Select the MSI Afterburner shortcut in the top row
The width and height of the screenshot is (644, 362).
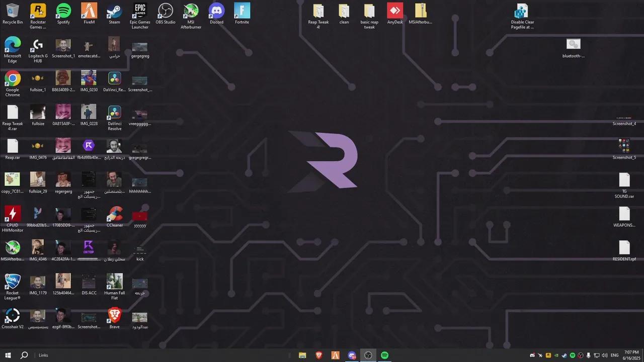coord(191,16)
